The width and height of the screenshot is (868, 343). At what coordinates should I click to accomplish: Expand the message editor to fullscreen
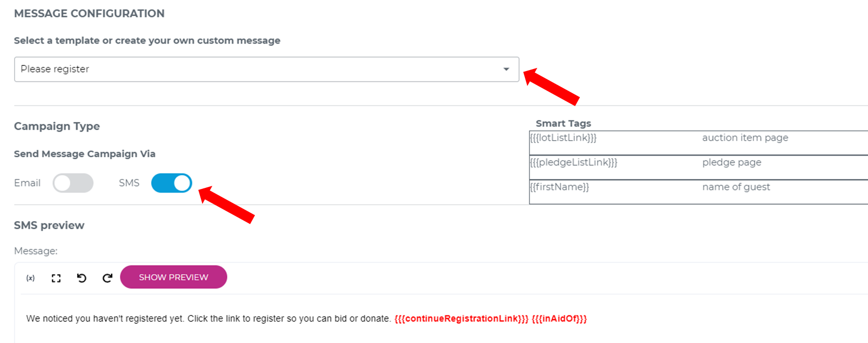(x=56, y=278)
